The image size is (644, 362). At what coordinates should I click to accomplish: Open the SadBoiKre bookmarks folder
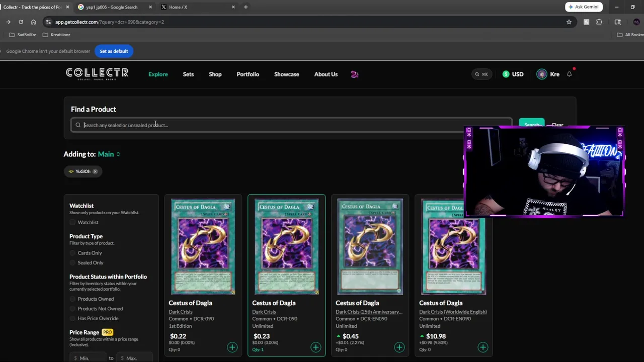23,35
